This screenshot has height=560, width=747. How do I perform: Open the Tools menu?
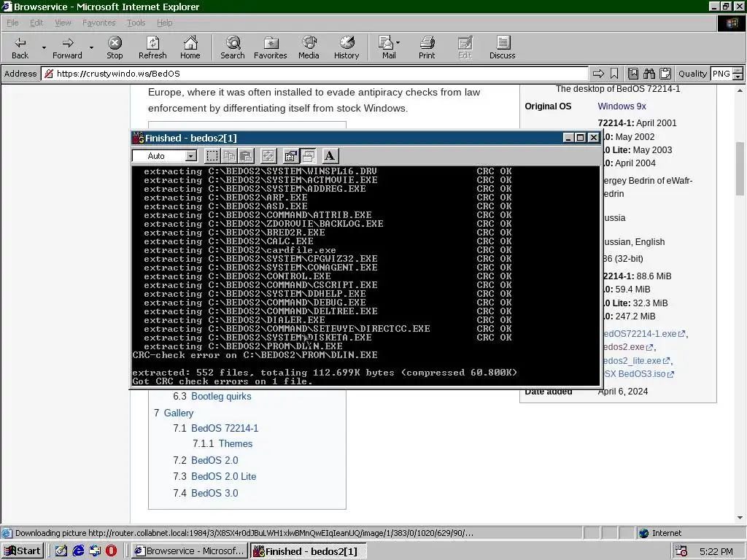[x=136, y=23]
